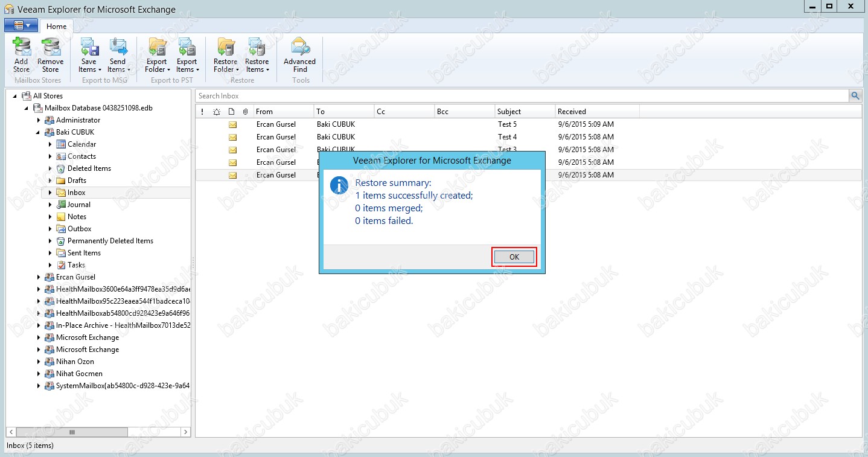Viewport: 868px width, 457px height.
Task: Click OK in the Restore summary dialog
Action: [514, 257]
